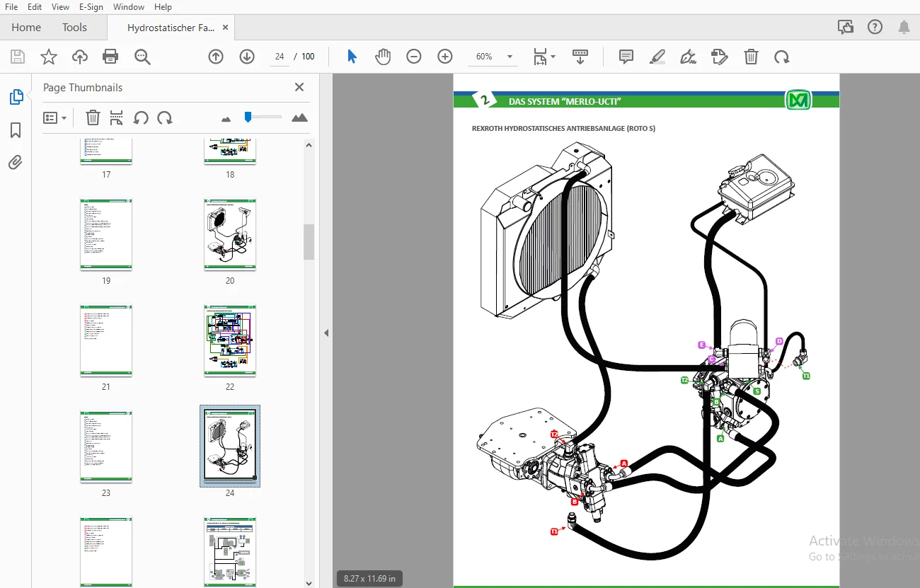The width and height of the screenshot is (920, 588).
Task: Open the Edit PDF stamp tool
Action: coord(720,57)
